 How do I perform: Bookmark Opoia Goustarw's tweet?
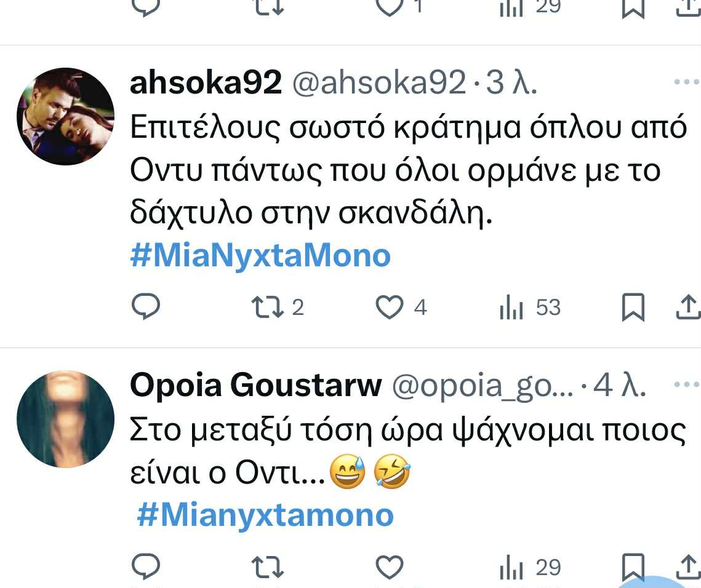coord(633,566)
